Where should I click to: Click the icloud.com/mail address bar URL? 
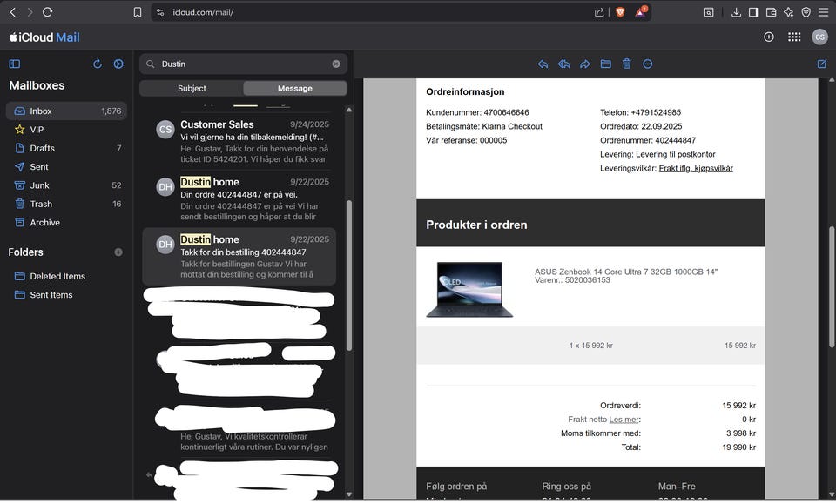click(203, 12)
